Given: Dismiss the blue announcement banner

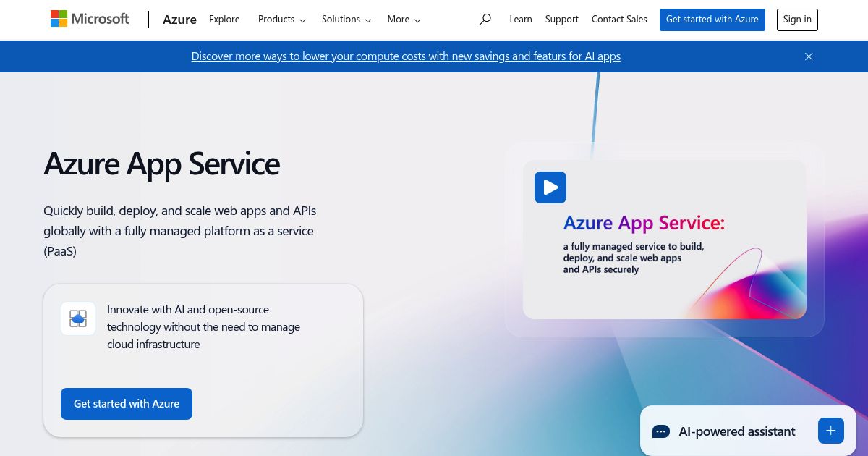Looking at the screenshot, I should (809, 56).
